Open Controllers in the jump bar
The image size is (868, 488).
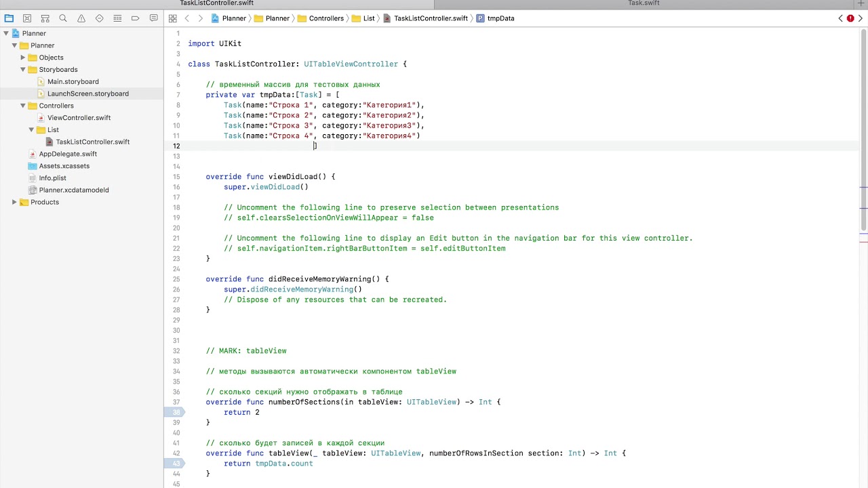tap(321, 18)
